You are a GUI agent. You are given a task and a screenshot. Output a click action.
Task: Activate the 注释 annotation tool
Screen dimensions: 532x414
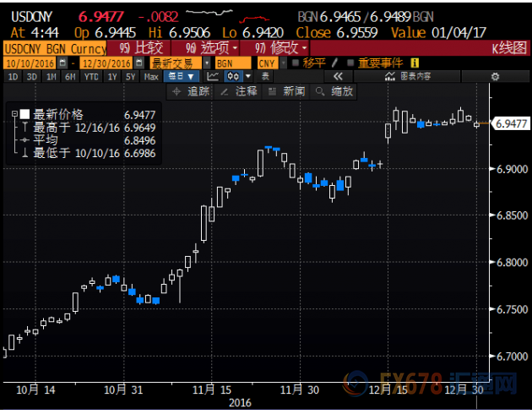click(x=238, y=91)
